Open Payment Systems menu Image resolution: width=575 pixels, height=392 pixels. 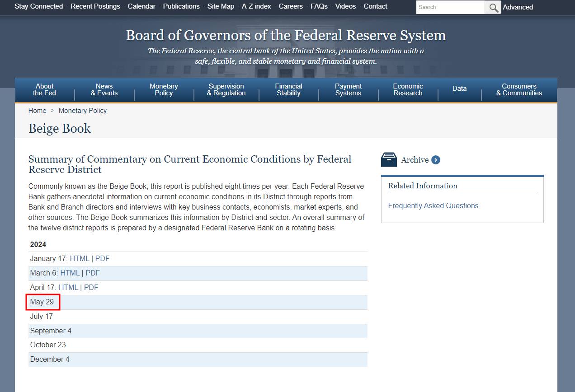(348, 89)
